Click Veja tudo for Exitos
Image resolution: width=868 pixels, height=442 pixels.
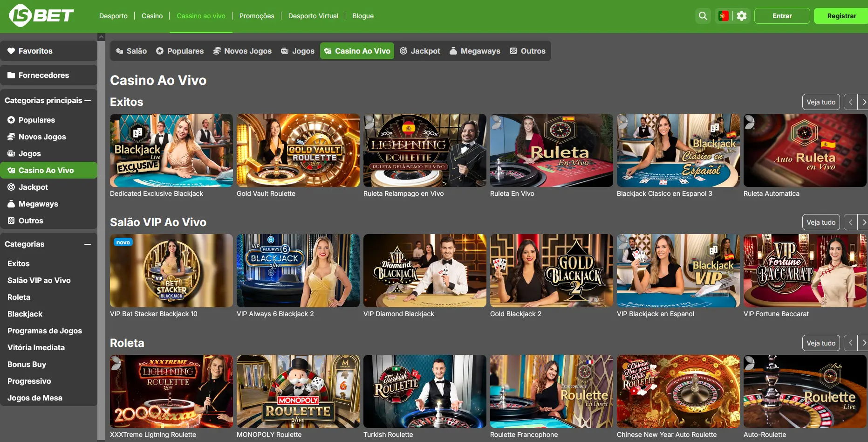pyautogui.click(x=821, y=102)
